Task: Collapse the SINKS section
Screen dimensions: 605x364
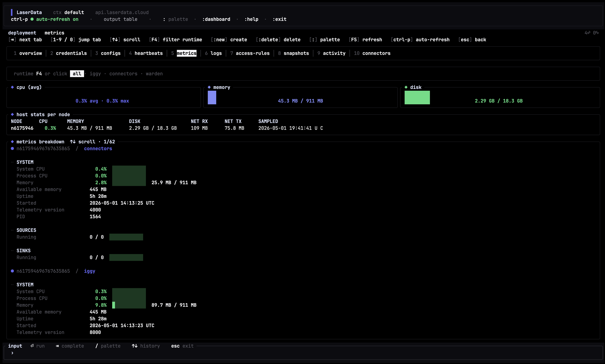Action: (x=12, y=250)
